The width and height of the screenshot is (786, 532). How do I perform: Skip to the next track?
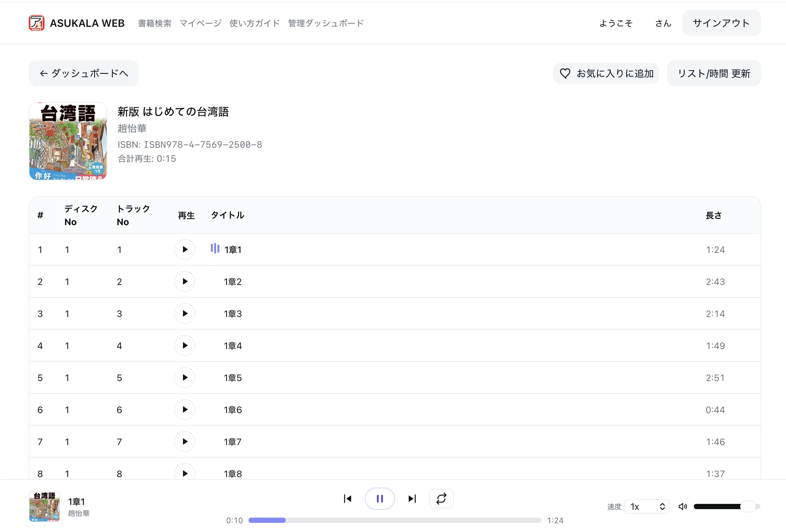pyautogui.click(x=412, y=499)
